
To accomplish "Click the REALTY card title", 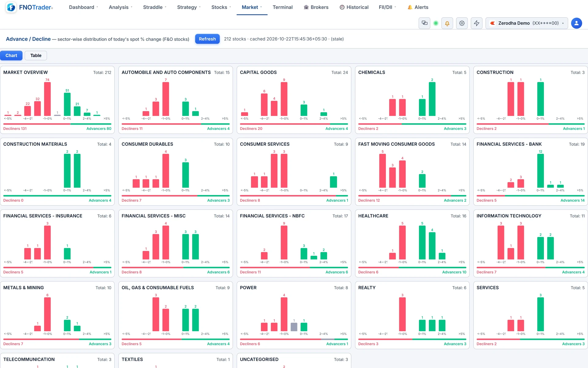I will [x=367, y=288].
